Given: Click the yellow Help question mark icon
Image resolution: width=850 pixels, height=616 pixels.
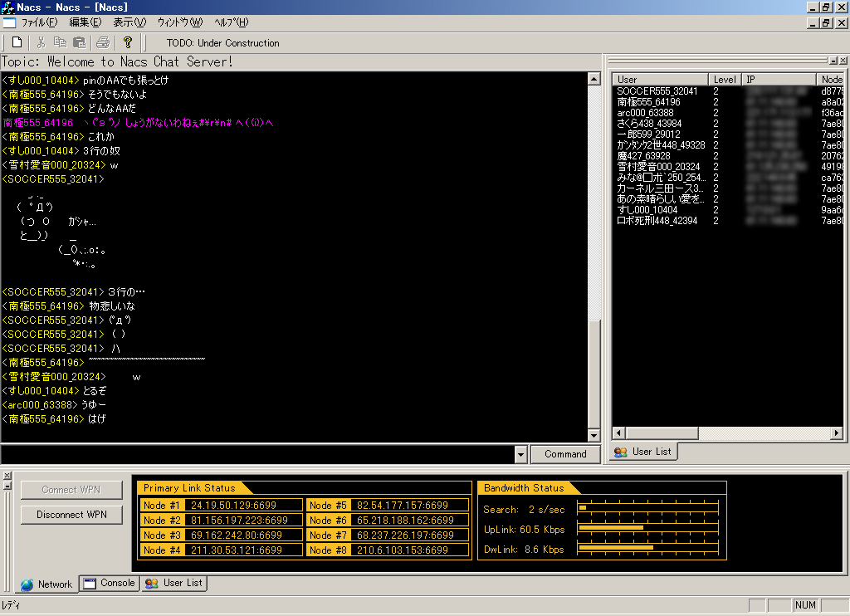Looking at the screenshot, I should (127, 42).
